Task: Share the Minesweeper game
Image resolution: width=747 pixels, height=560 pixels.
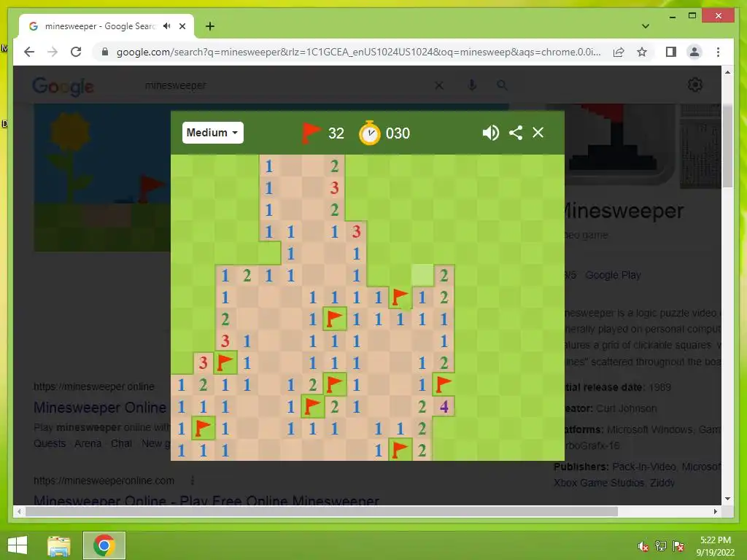Action: [x=516, y=133]
